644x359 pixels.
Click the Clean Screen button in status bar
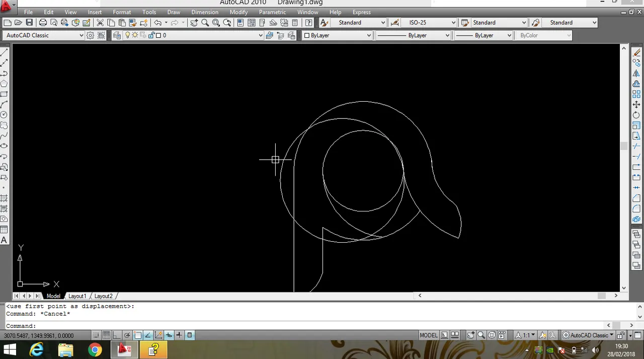click(637, 335)
